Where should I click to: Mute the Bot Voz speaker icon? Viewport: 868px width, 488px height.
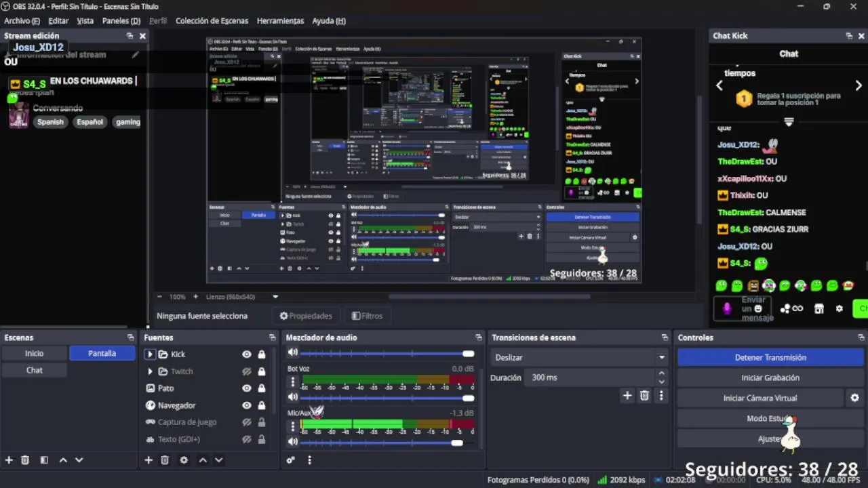(293, 397)
